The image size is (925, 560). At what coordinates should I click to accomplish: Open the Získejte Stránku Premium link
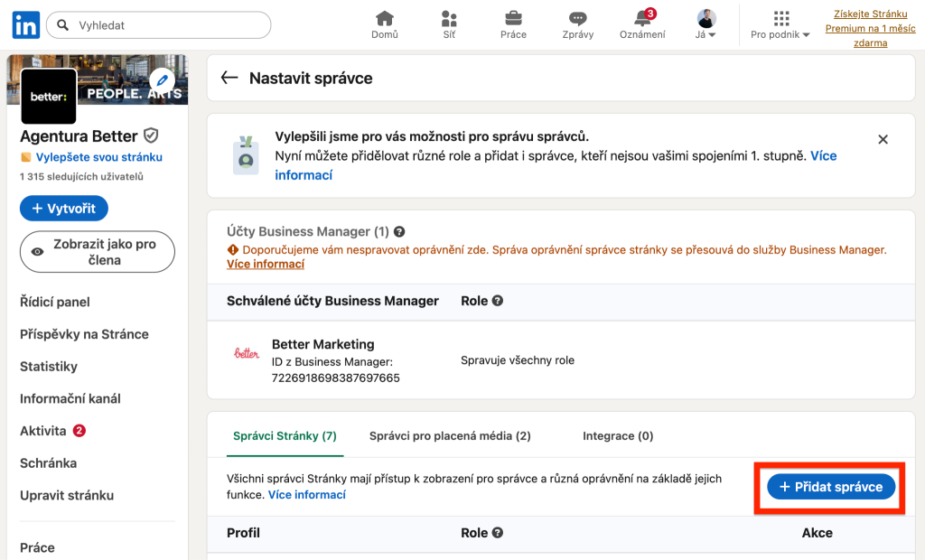click(870, 28)
